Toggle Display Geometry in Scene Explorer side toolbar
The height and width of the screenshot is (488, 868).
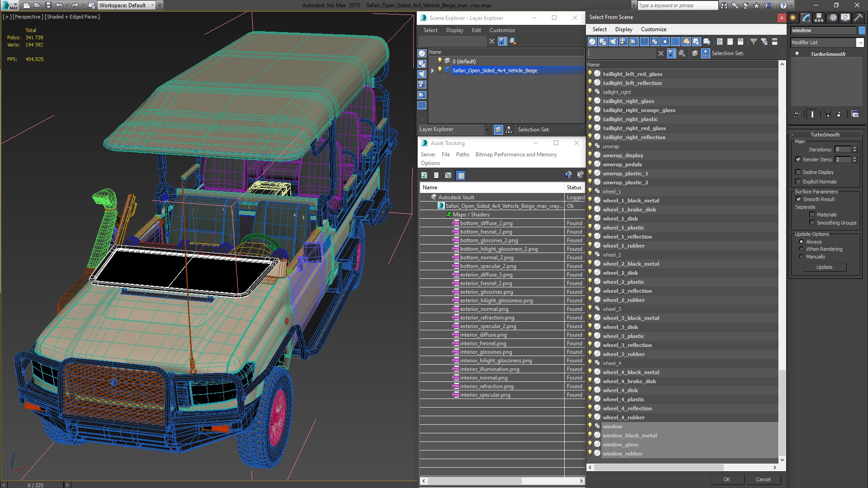click(422, 53)
